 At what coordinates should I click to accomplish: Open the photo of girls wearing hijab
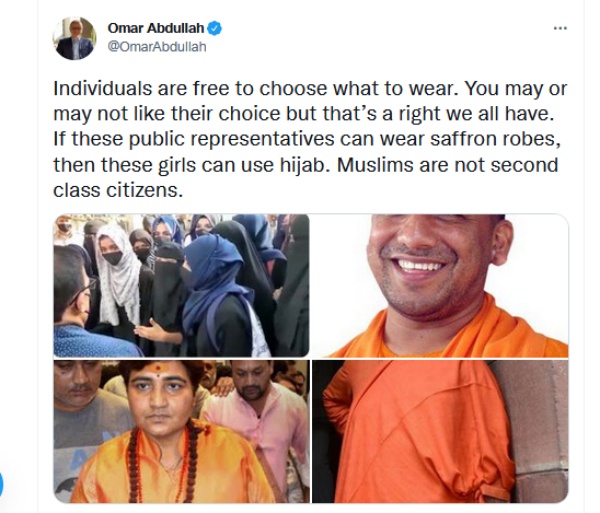click(x=181, y=285)
